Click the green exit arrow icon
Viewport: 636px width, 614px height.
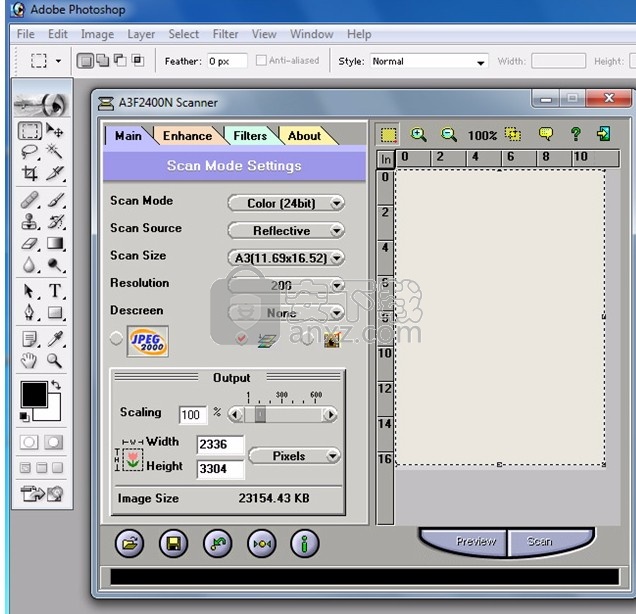pyautogui.click(x=604, y=133)
